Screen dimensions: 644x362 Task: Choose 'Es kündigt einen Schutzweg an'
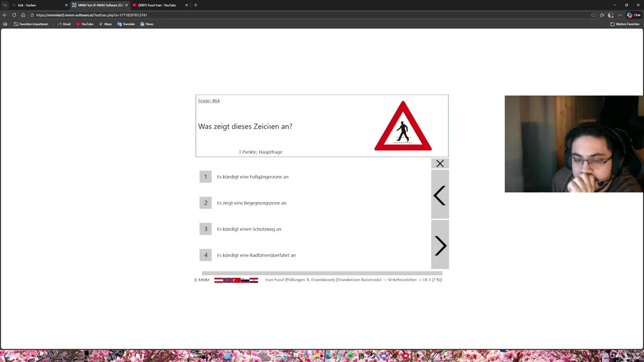(x=249, y=229)
